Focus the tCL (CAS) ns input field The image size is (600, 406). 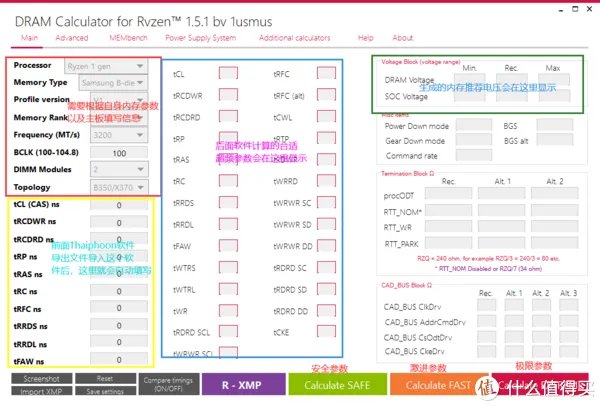click(x=119, y=204)
